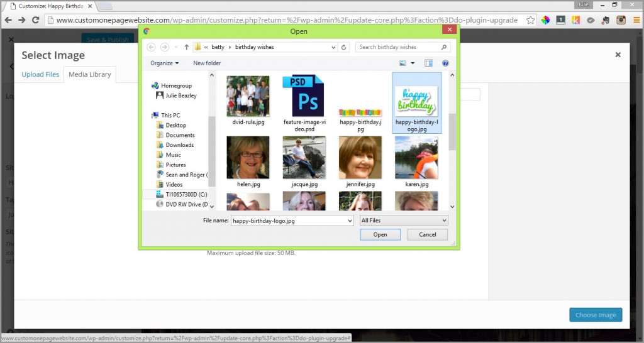
Task: Expand the File name dropdown arrow
Action: (350, 220)
